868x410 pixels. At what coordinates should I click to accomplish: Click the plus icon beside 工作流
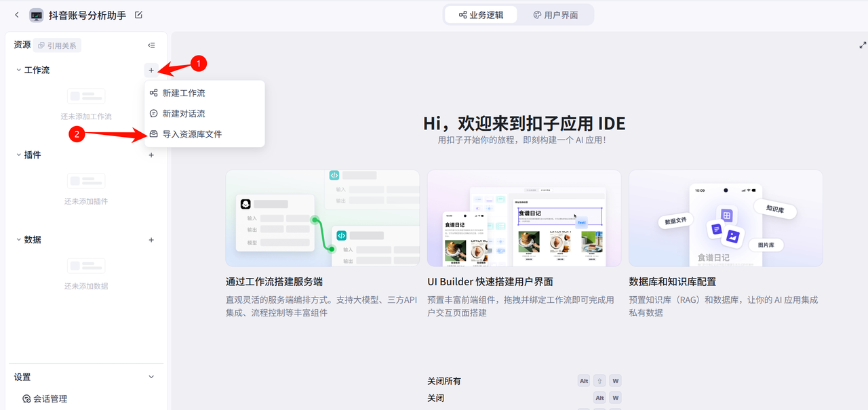point(151,70)
